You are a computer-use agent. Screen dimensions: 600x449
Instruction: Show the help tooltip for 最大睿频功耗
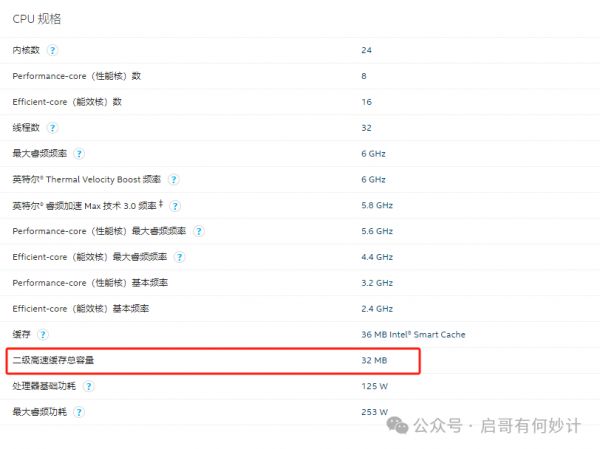tap(79, 411)
